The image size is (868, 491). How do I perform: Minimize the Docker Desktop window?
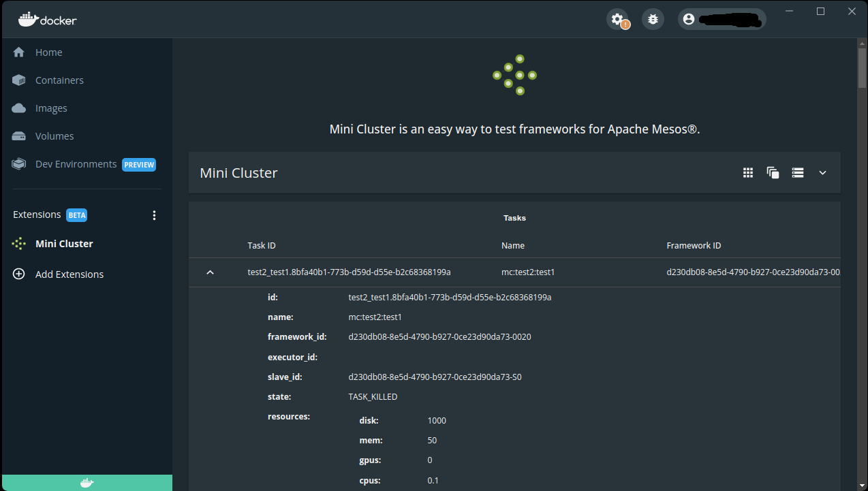click(x=790, y=11)
